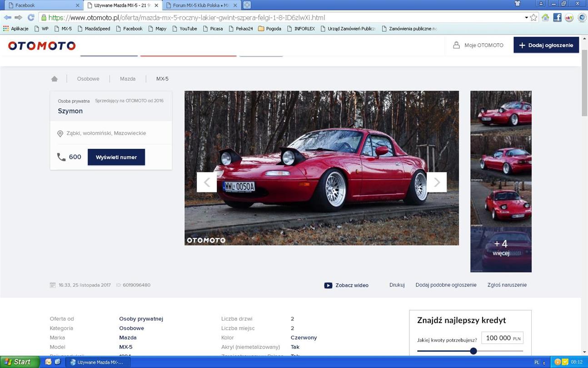Open the MazdaSpeed bookmark
This screenshot has height=368, width=588.
(94, 29)
